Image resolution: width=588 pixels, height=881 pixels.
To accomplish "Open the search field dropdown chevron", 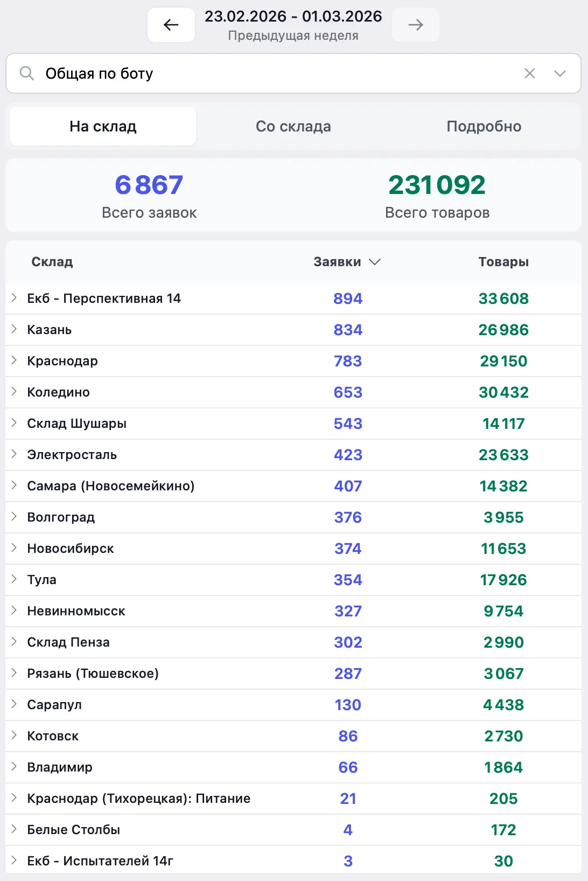I will (x=559, y=73).
